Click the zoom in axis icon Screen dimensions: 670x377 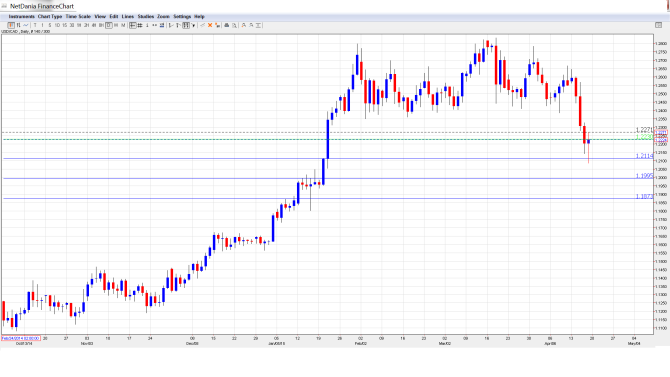(244, 25)
